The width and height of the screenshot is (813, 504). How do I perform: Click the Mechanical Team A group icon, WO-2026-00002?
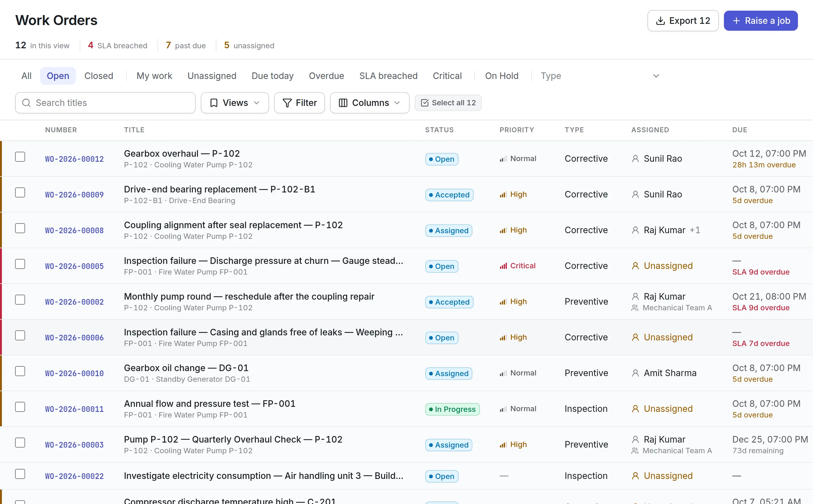click(635, 308)
